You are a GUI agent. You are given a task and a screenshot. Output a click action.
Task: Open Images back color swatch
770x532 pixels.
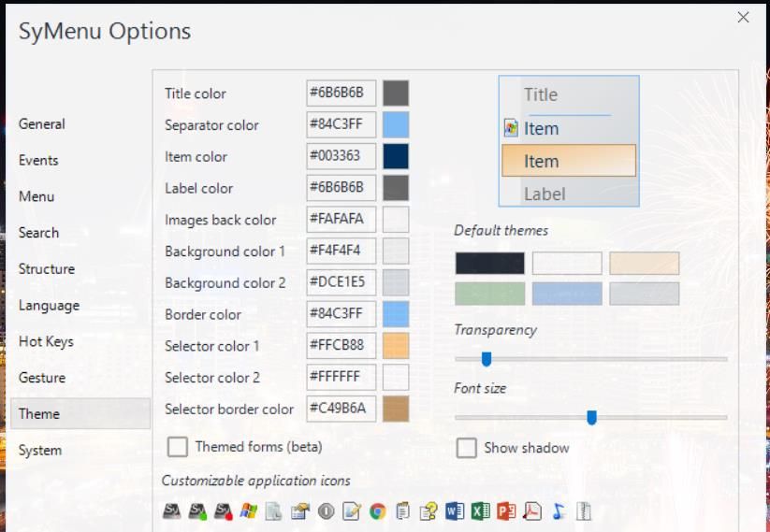(x=396, y=220)
